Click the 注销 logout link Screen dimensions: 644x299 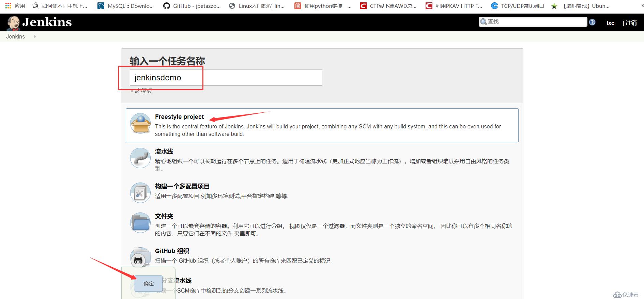[x=631, y=23]
